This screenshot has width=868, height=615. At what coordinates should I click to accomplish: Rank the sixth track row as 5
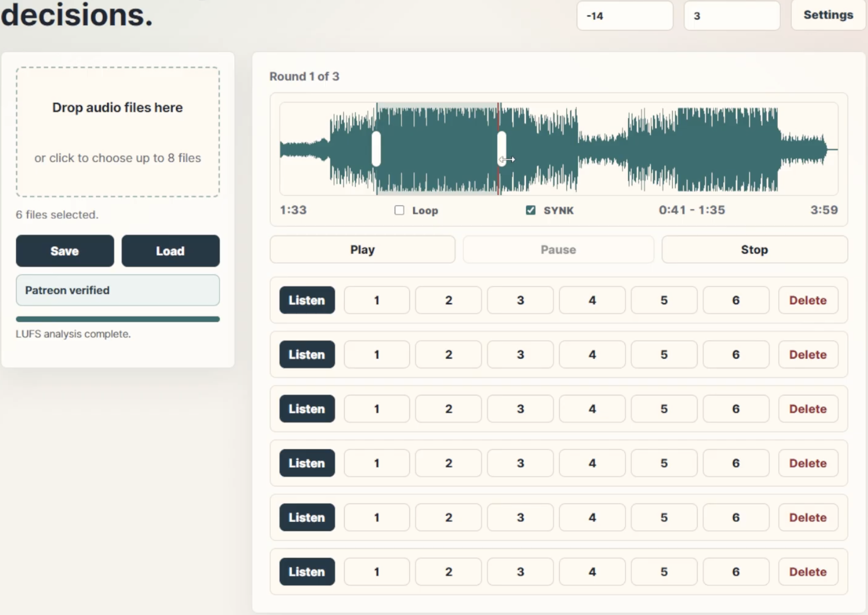[x=664, y=572]
